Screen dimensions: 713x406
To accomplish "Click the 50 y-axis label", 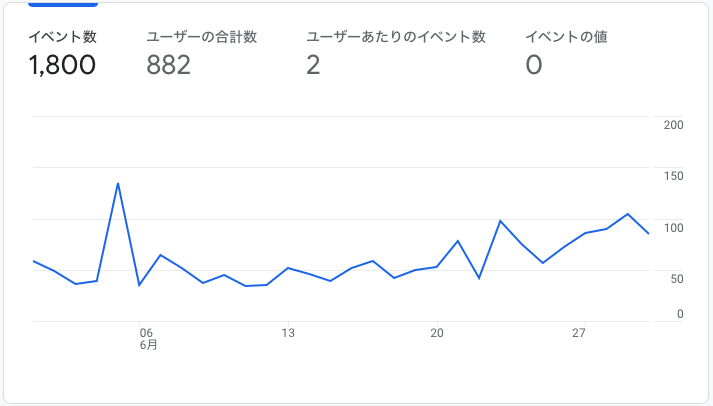I will coord(677,279).
